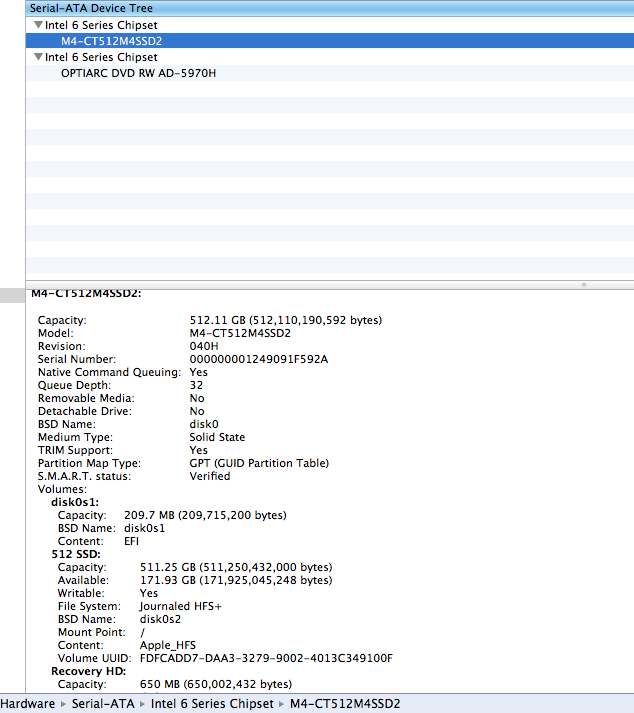Click Hardware in the bottom path bar
This screenshot has width=634, height=713.
coord(28,703)
